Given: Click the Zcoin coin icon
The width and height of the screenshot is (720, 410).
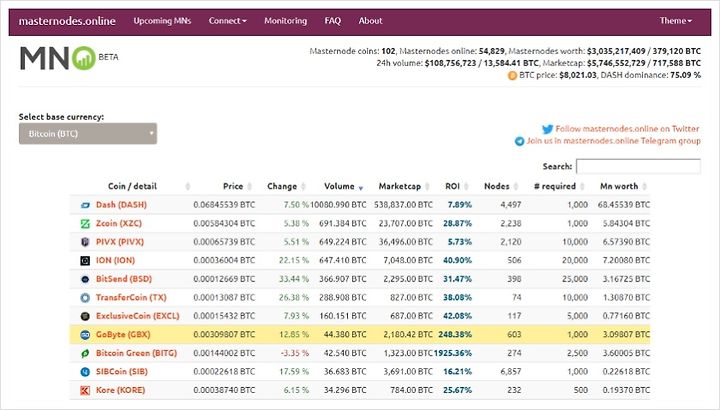Looking at the screenshot, I should pyautogui.click(x=85, y=224).
